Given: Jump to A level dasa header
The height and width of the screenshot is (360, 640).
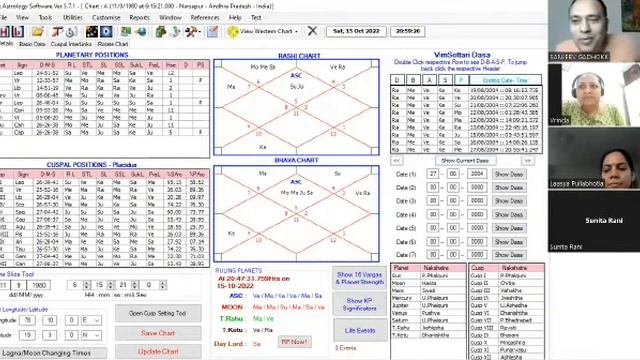Looking at the screenshot, I should (429, 80).
